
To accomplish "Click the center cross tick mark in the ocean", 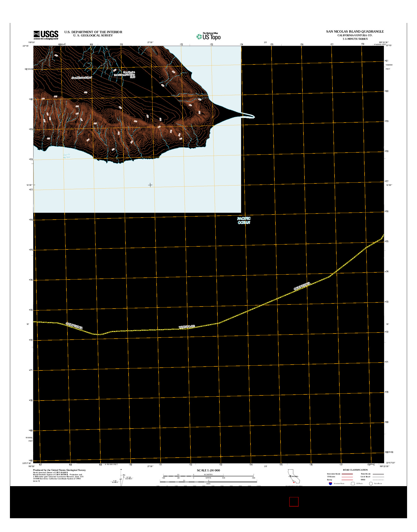I will 150,185.
